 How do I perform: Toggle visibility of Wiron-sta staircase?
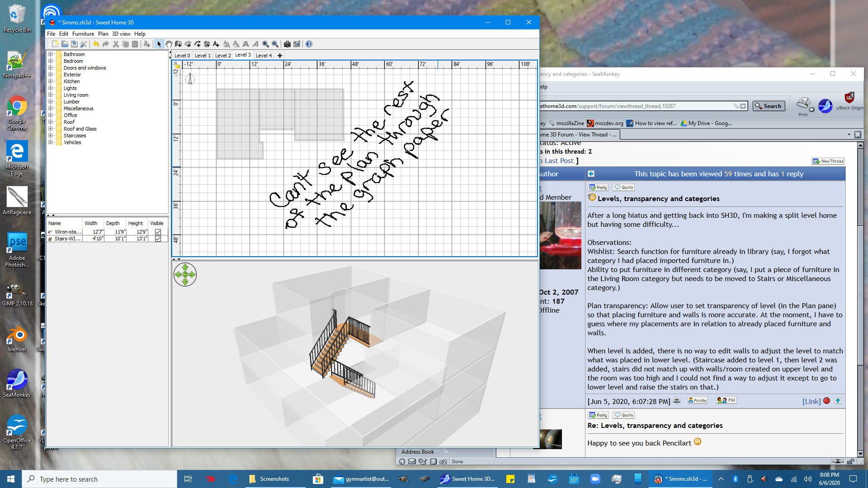pyautogui.click(x=158, y=232)
